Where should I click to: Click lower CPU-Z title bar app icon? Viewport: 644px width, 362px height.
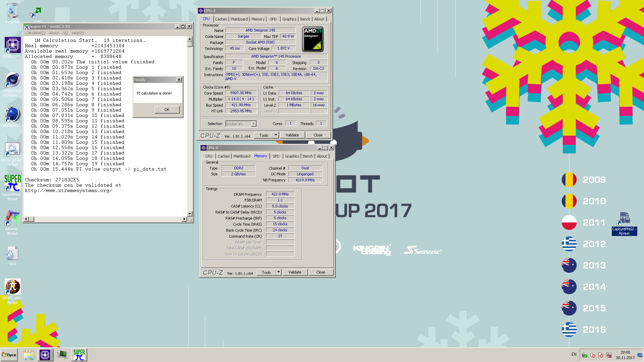click(204, 148)
